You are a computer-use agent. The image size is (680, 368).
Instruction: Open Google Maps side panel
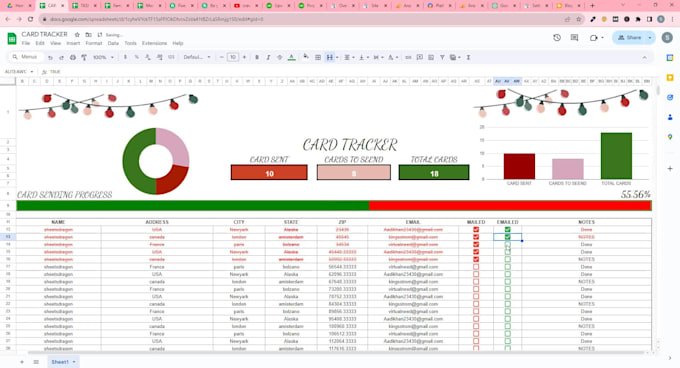pos(670,137)
